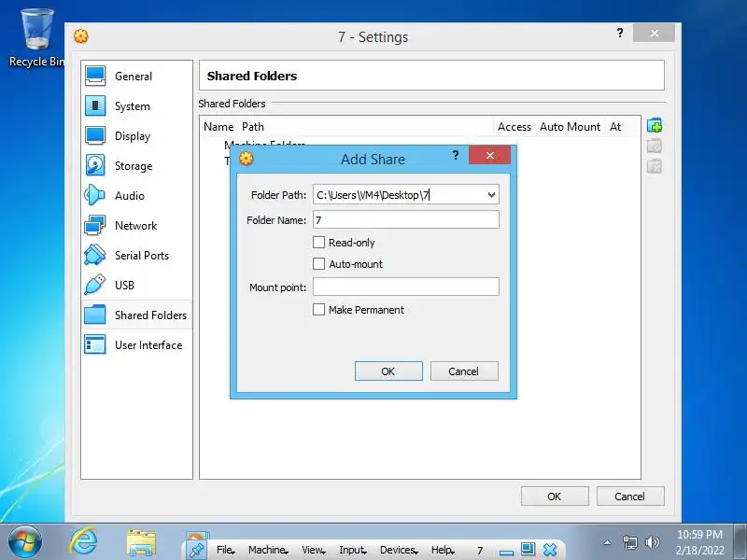Image resolution: width=747 pixels, height=560 pixels.
Task: Click the remove shared folder icon
Action: [655, 167]
